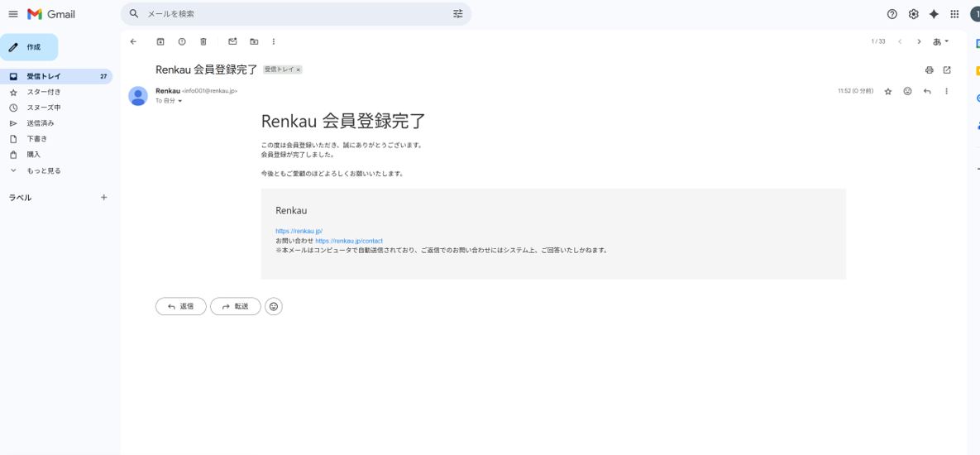Reply using header reply arrow icon
The image size is (980, 455).
(928, 91)
